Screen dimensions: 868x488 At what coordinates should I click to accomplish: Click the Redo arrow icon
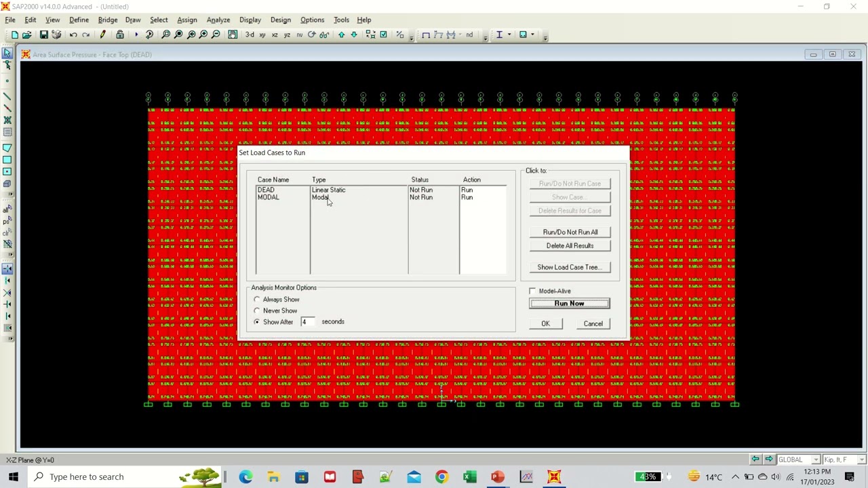click(86, 35)
